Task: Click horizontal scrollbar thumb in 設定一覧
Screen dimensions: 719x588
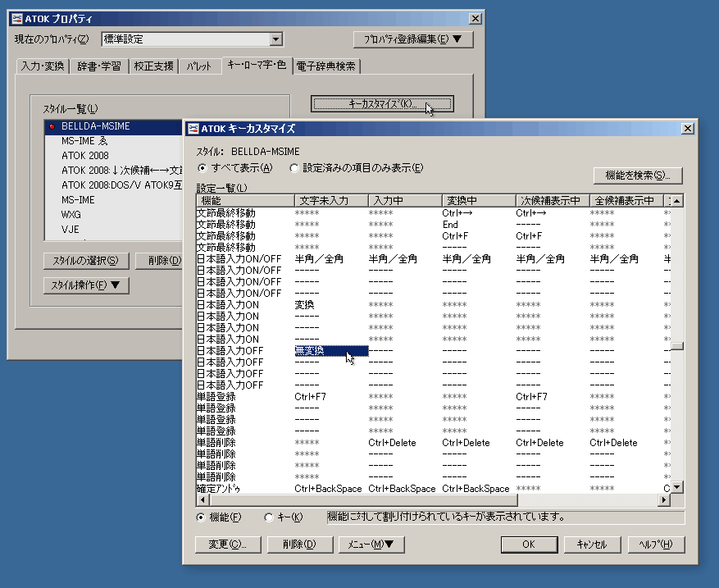Action: pyautogui.click(x=362, y=500)
